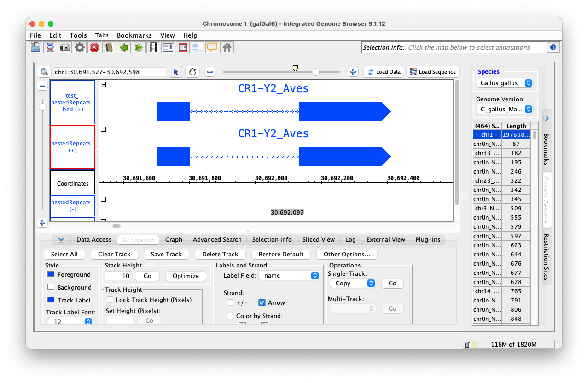588x383 pixels.
Task: Click the film strip toolbar icon
Action: tap(153, 47)
